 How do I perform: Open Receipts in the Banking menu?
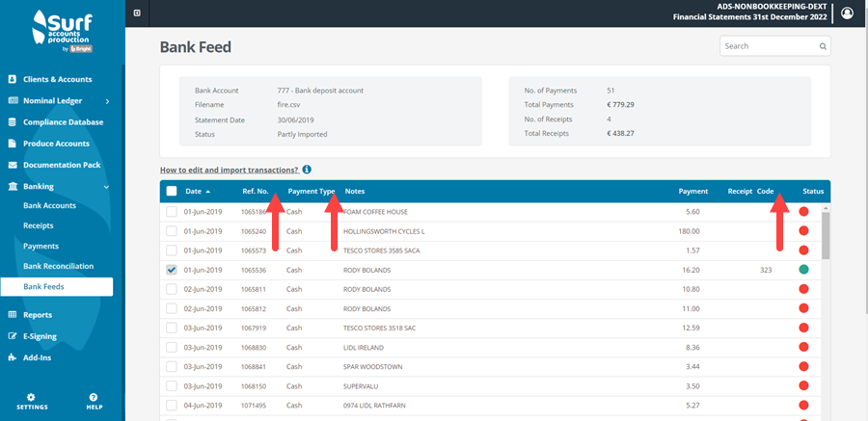39,225
